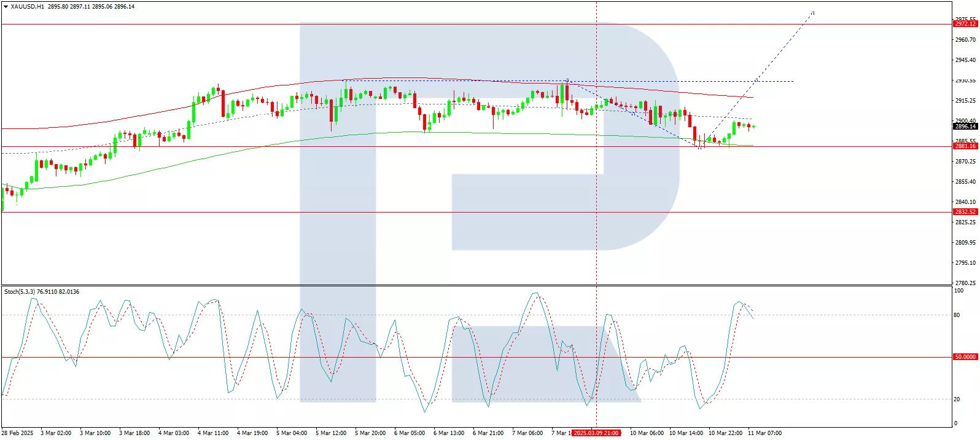
Task: Select the red 2881.16 price label
Action: point(965,146)
